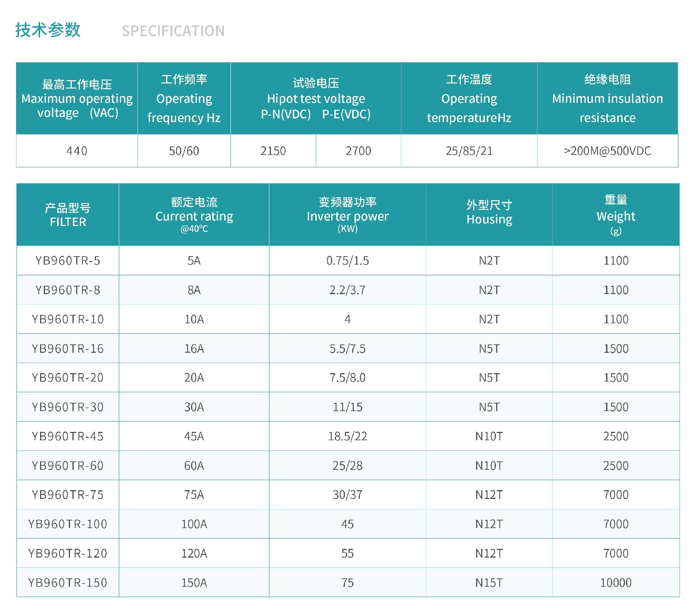The width and height of the screenshot is (700, 609).
Task: Click the >200M@500VDC value
Action: (607, 151)
